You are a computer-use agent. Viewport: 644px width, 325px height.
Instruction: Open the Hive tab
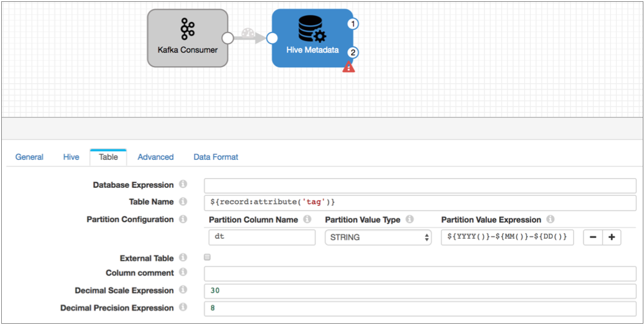coord(71,157)
